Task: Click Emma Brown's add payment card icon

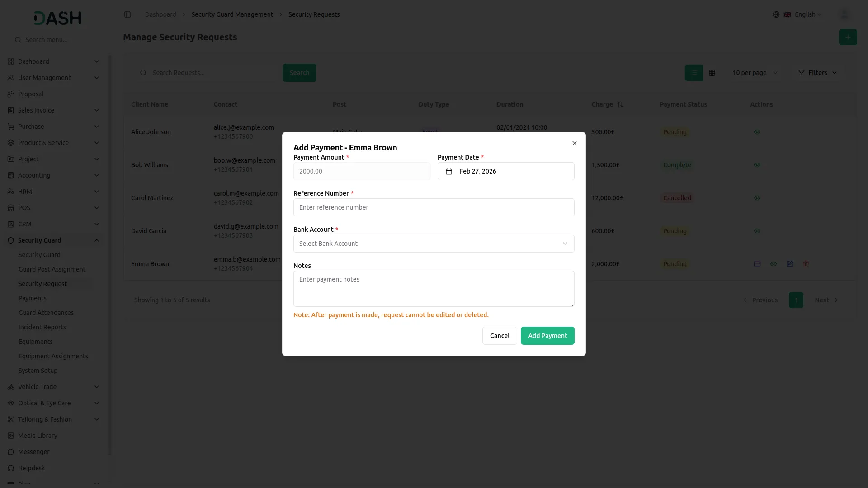Action: coord(757,264)
